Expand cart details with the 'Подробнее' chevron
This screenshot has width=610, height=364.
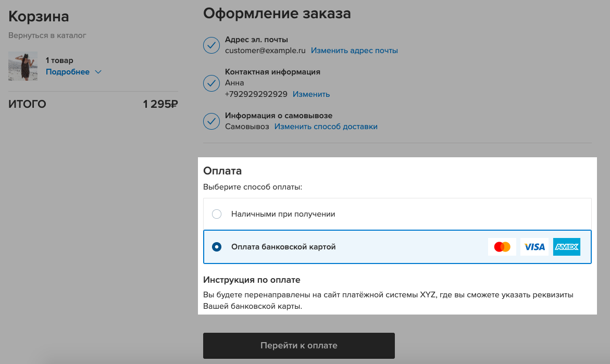[98, 72]
